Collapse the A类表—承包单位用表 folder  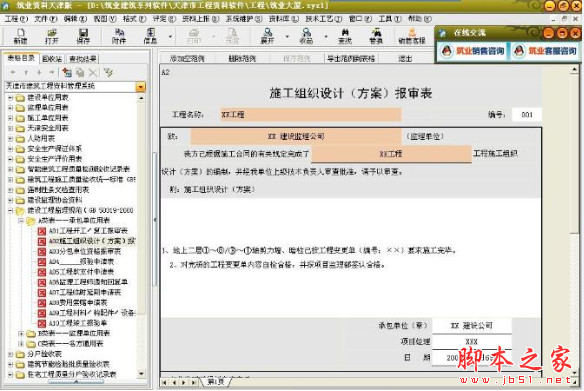click(x=21, y=221)
